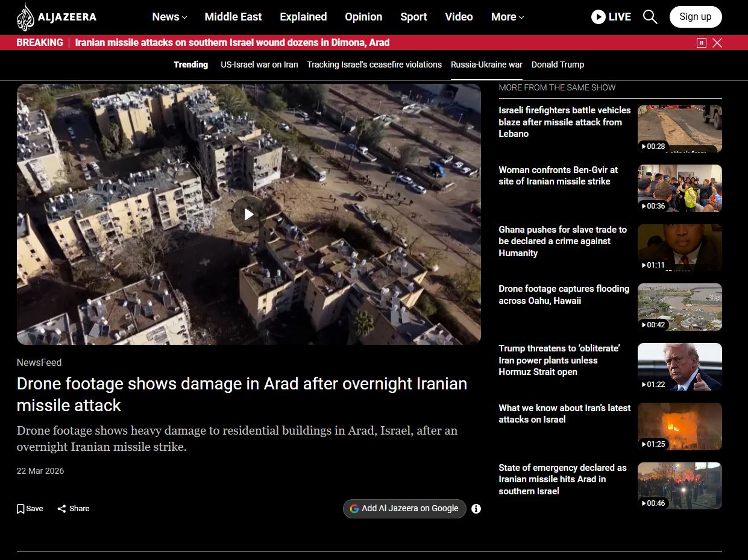Image resolution: width=748 pixels, height=560 pixels.
Task: Open What we know about Iran's attacks story
Action: tap(564, 414)
